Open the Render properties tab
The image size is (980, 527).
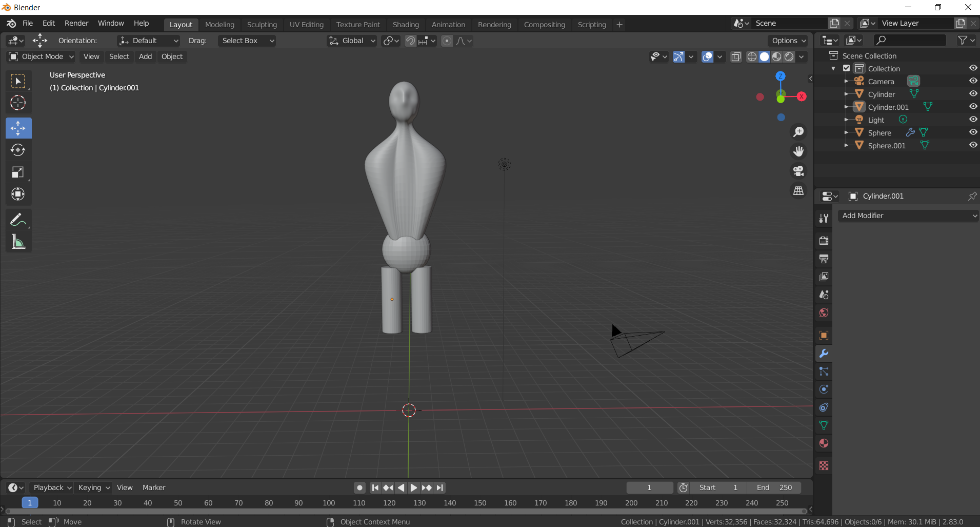click(824, 241)
